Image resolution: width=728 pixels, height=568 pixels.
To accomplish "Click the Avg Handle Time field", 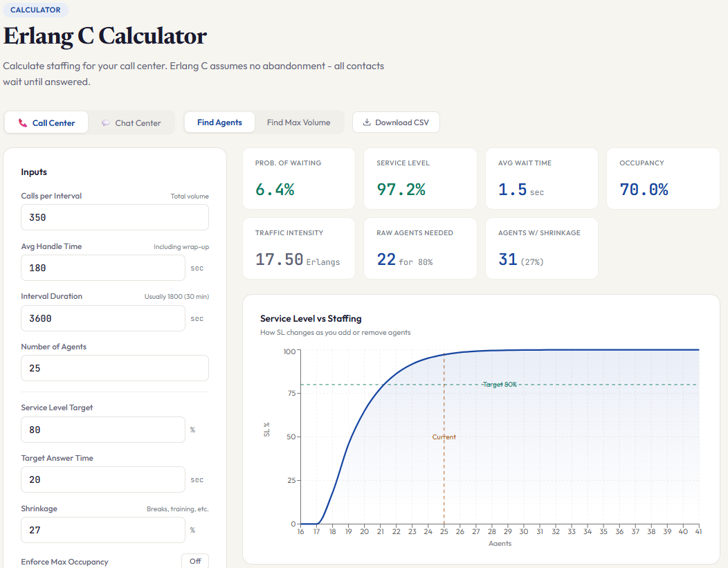I will click(102, 268).
